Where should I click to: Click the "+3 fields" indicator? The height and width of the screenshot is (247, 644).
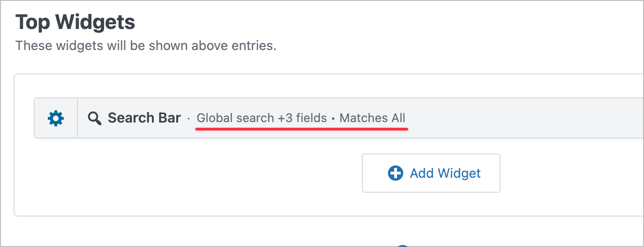302,118
